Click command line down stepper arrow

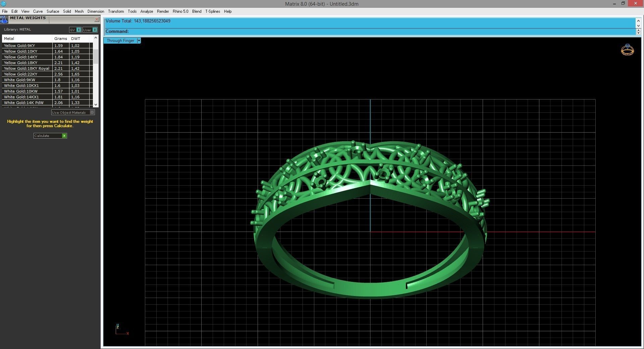(x=638, y=33)
